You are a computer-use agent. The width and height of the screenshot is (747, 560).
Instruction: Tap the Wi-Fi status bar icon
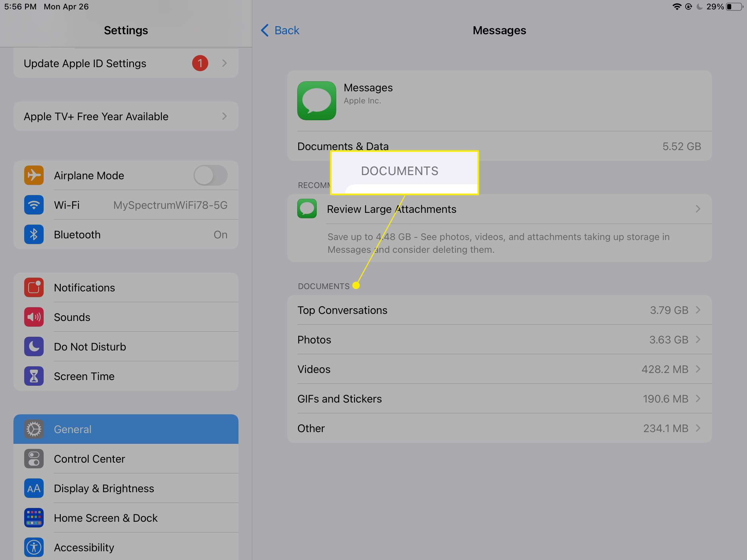[x=677, y=6]
